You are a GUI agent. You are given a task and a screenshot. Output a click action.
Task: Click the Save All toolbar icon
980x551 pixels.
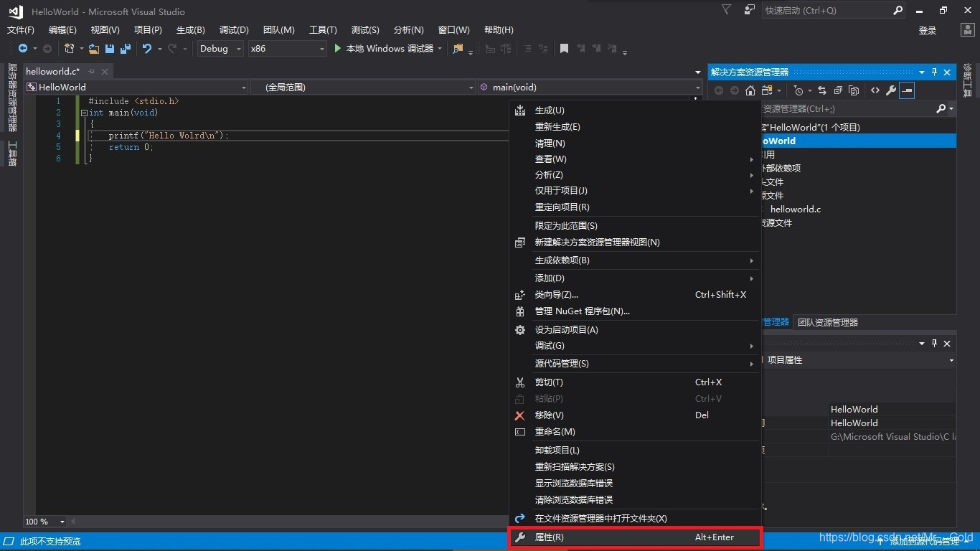[x=126, y=49]
